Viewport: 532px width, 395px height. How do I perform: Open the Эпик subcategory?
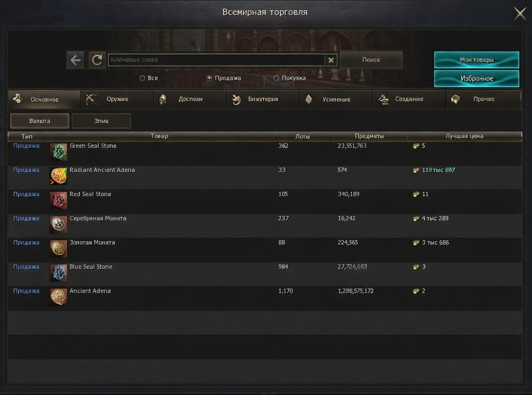tap(101, 121)
